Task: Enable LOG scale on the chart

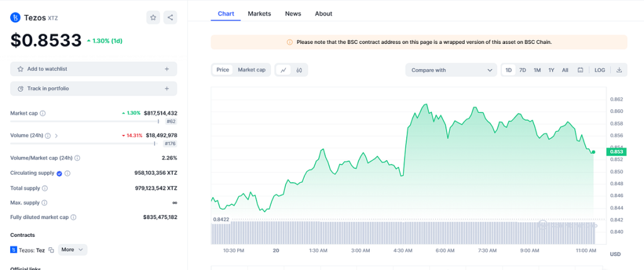Action: 600,70
